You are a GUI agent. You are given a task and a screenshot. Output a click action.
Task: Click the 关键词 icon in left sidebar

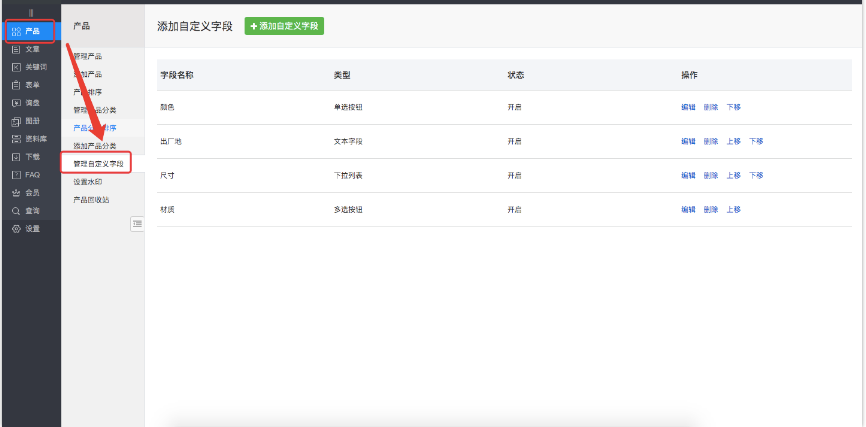pyautogui.click(x=16, y=67)
